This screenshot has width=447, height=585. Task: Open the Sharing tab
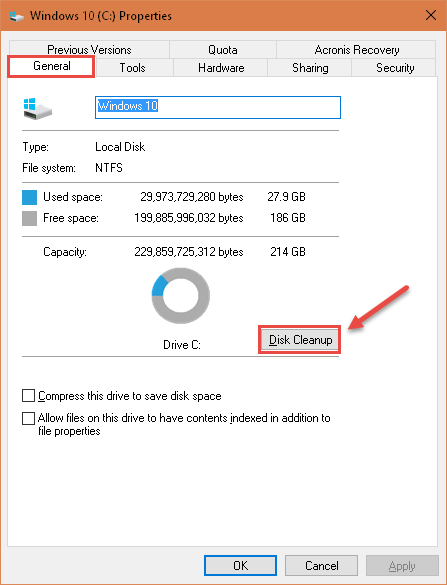310,68
